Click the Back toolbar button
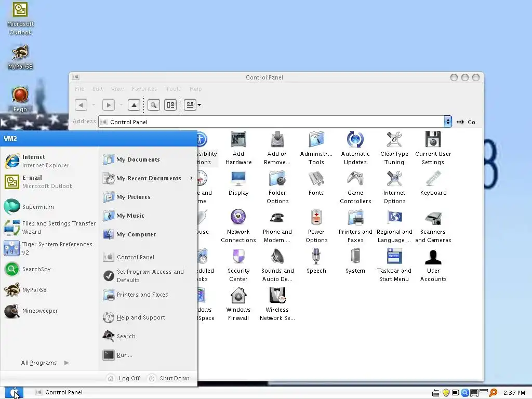The width and height of the screenshot is (532, 399). point(81,105)
